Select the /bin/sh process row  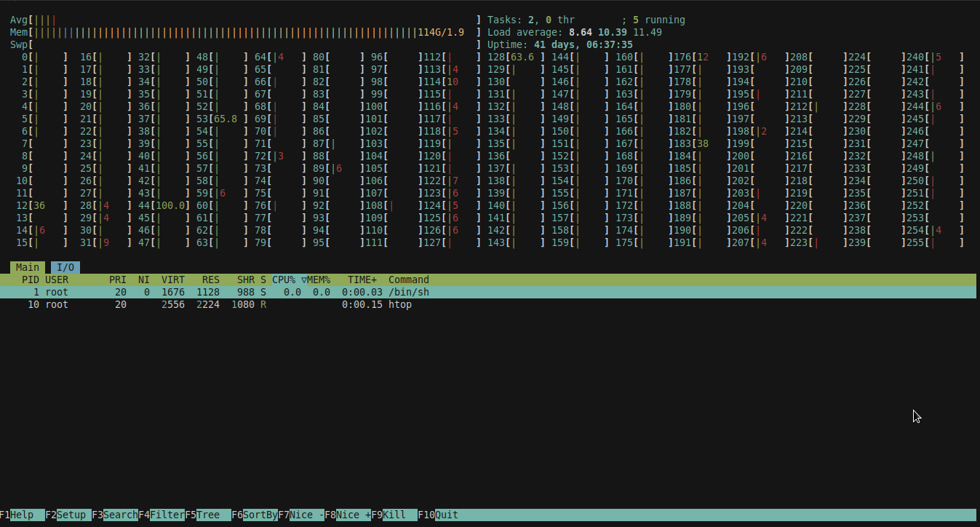click(218, 292)
